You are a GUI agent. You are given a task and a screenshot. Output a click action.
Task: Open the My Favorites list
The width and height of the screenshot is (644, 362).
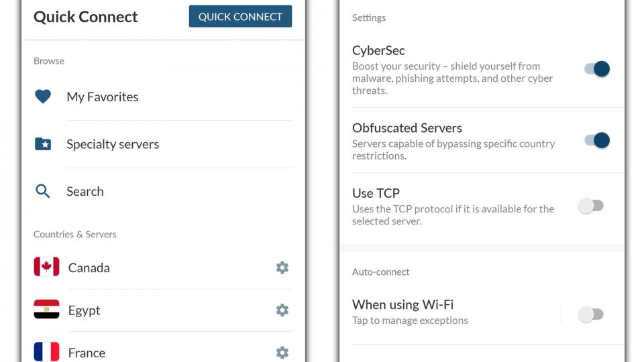pos(163,97)
